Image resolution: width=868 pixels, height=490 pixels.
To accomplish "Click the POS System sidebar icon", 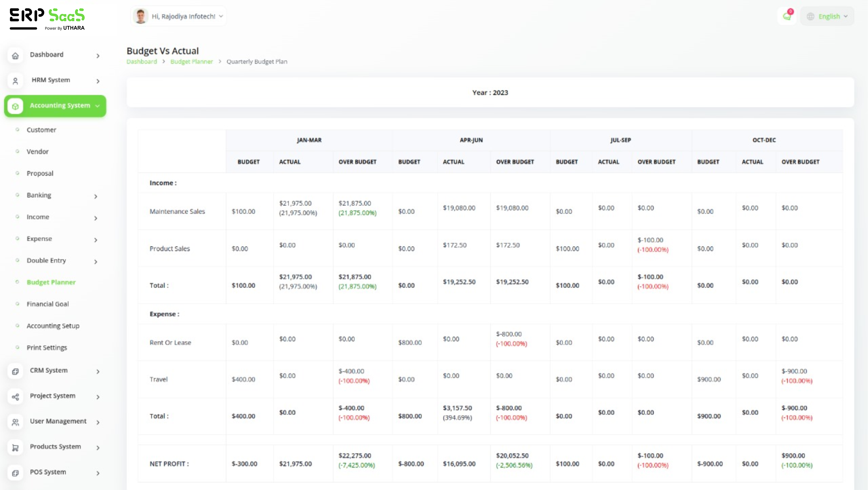I will tap(15, 473).
